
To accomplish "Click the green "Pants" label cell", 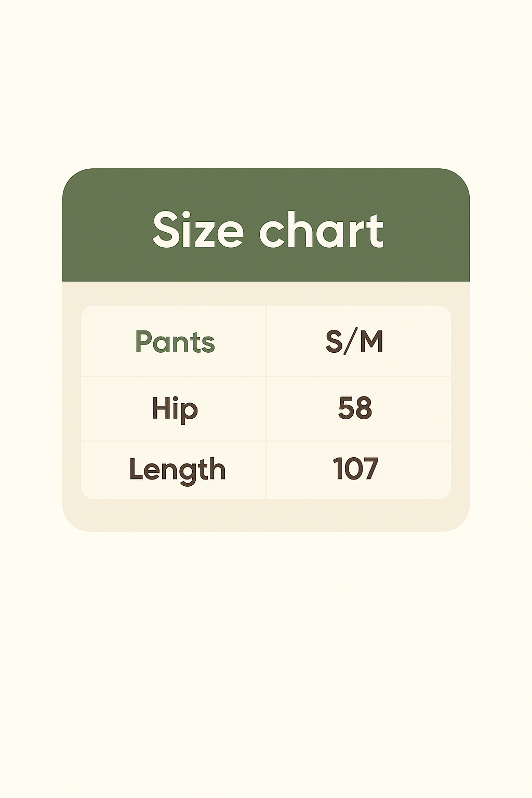I will 175,342.
